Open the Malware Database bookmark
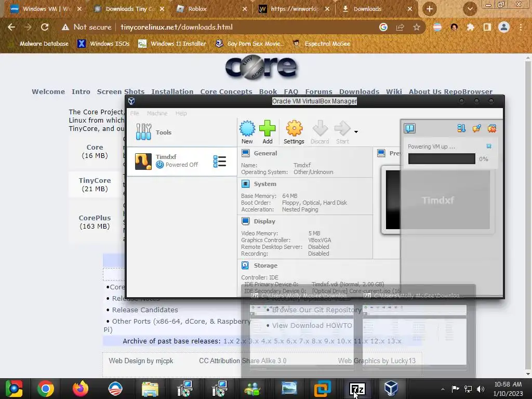Image resolution: width=532 pixels, height=399 pixels. pyautogui.click(x=39, y=44)
